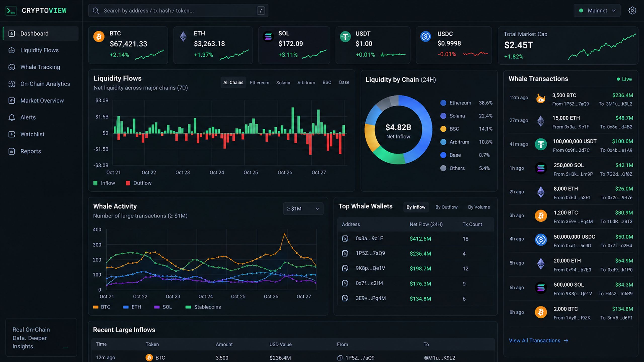The image size is (644, 362).
Task: Switch to the Base chain tab
Action: (344, 82)
